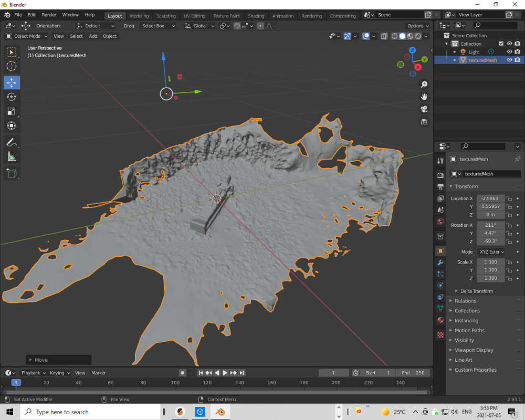This screenshot has height=420, width=525.
Task: Select the Cursor tool in left toolbar
Action: click(12, 66)
